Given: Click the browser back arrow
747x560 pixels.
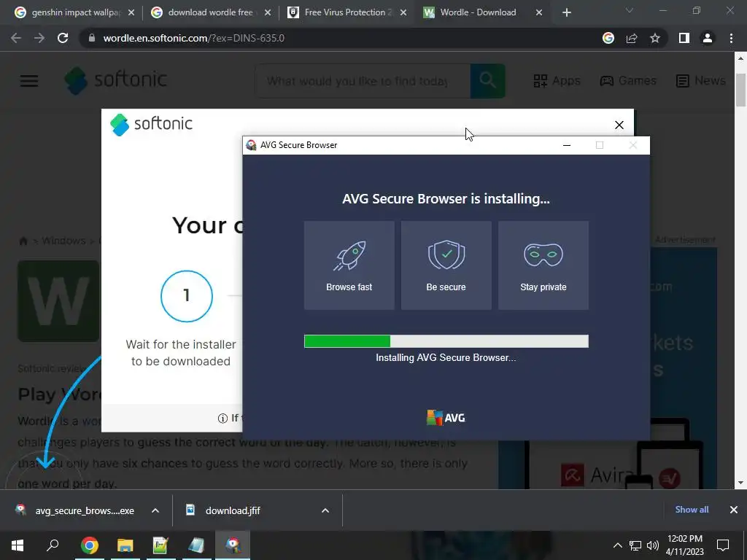Looking at the screenshot, I should [16, 38].
